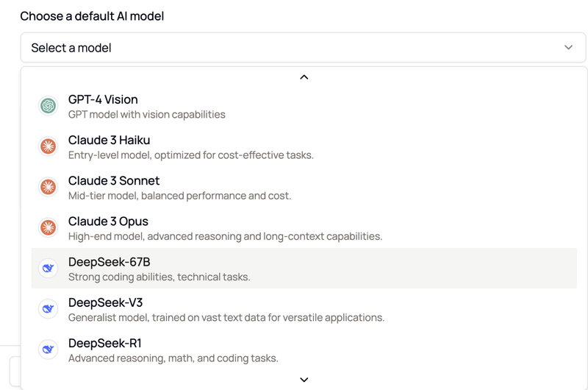Click the DeepSeek whale icon beside DeepSeek-67B
The image size is (588, 390).
49,269
